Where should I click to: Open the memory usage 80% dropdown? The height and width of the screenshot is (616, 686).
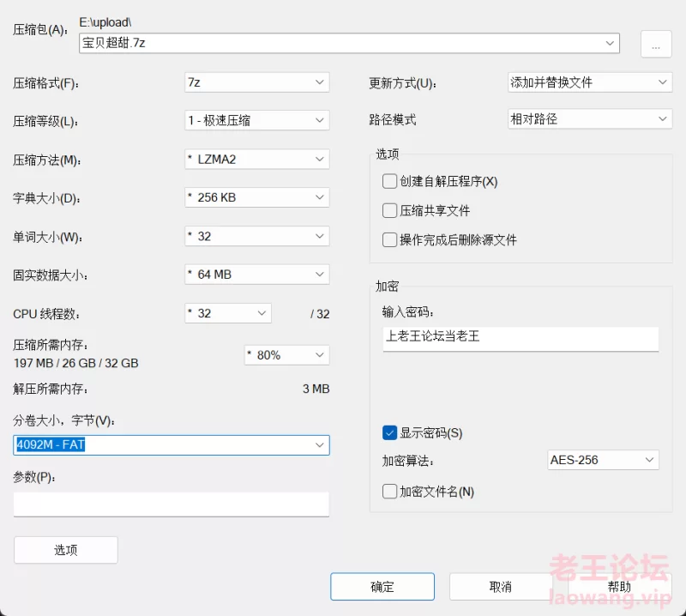click(286, 355)
